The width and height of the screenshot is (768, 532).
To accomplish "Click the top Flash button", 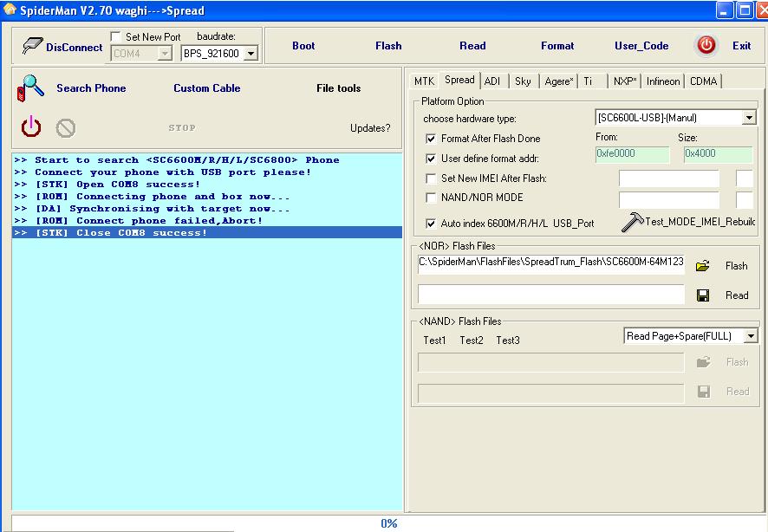I will (x=388, y=46).
